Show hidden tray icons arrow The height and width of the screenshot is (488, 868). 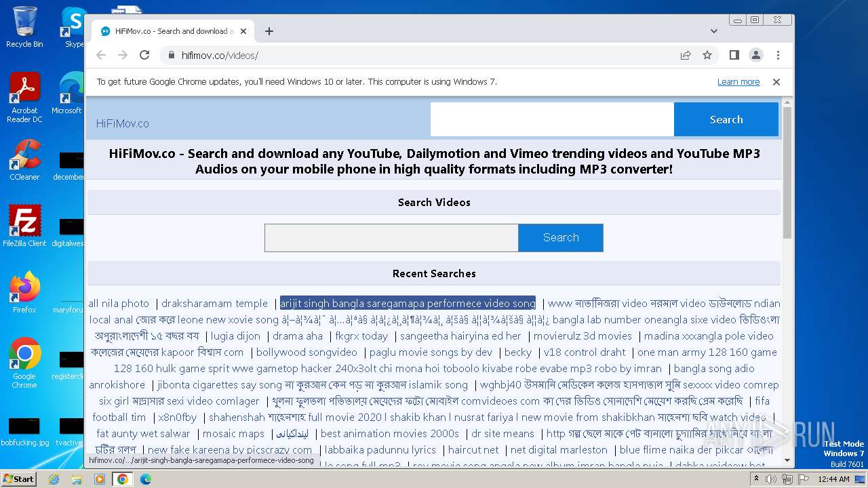coord(756,479)
